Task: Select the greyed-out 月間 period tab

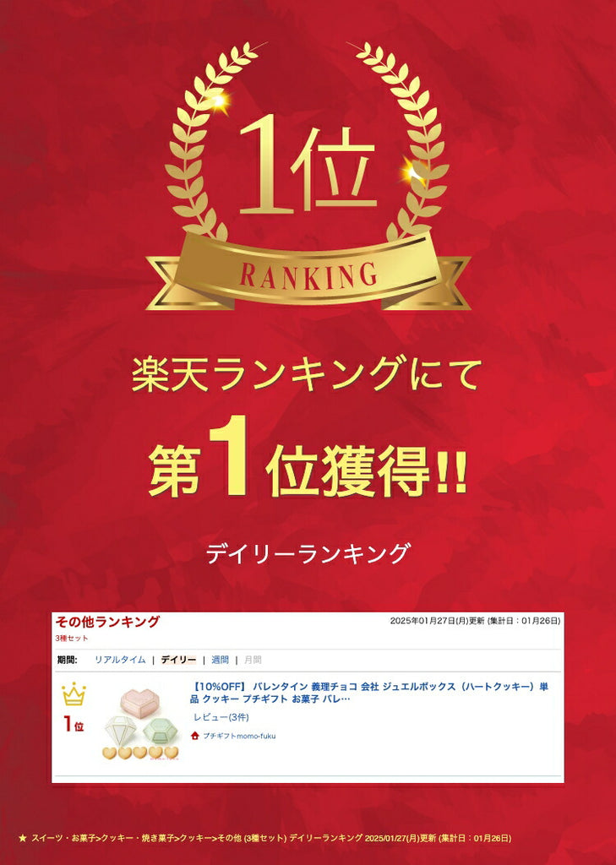Action: 253,660
